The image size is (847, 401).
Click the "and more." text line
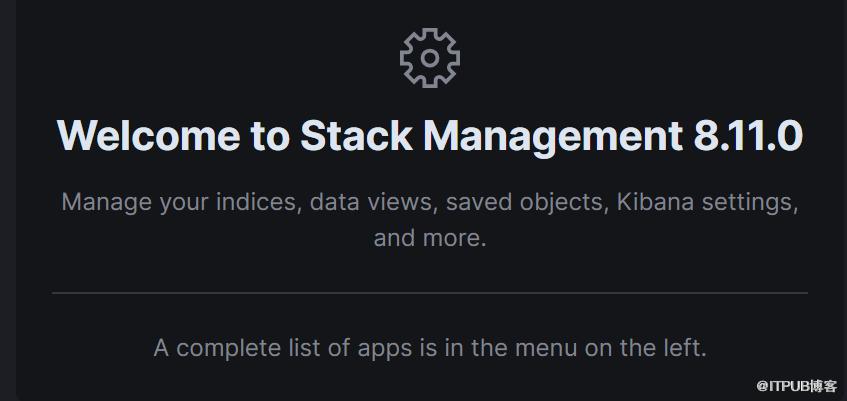click(430, 239)
